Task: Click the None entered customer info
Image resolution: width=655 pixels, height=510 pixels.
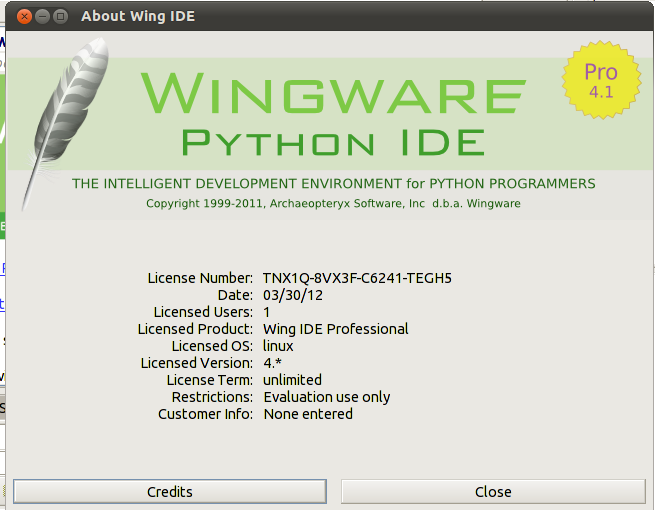Action: pos(308,414)
